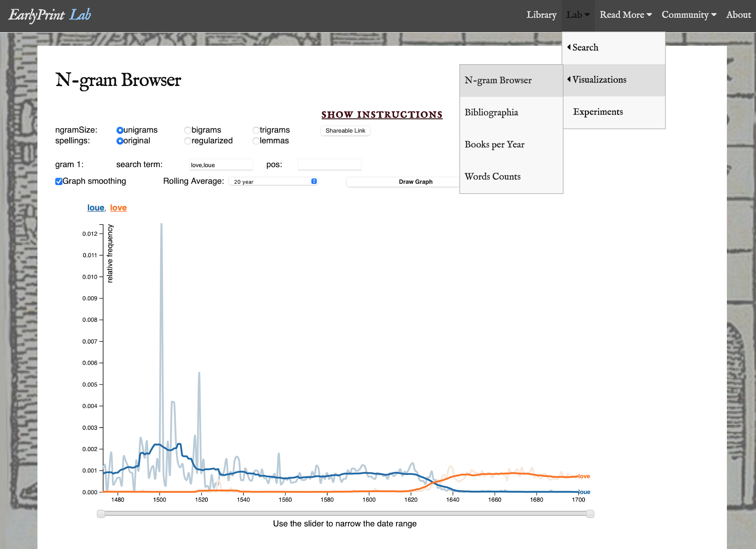
Task: Select Books per Year menu item
Action: [494, 144]
